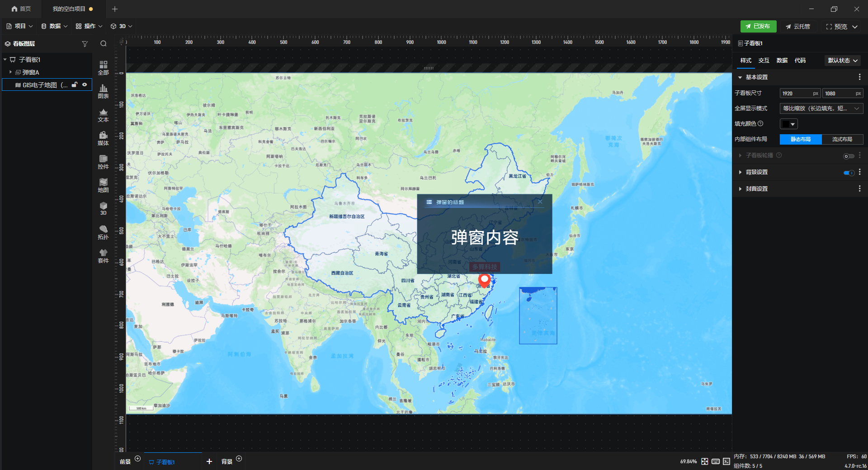Open the 填充颜色 color swatch

[788, 124]
